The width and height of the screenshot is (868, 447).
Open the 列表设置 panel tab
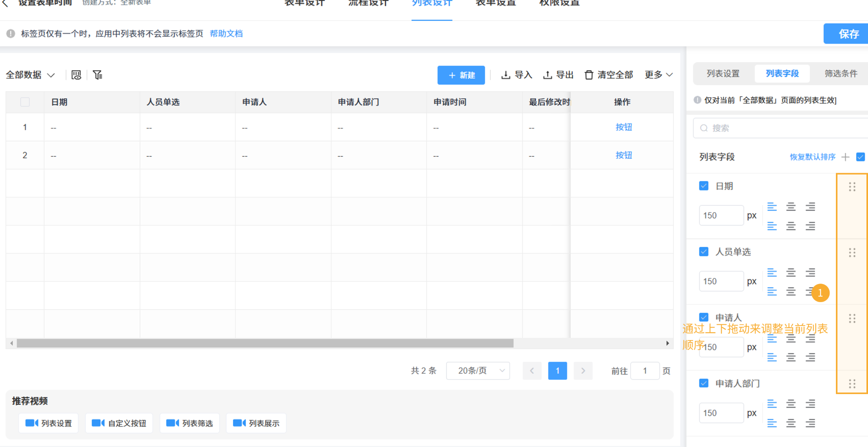(723, 74)
